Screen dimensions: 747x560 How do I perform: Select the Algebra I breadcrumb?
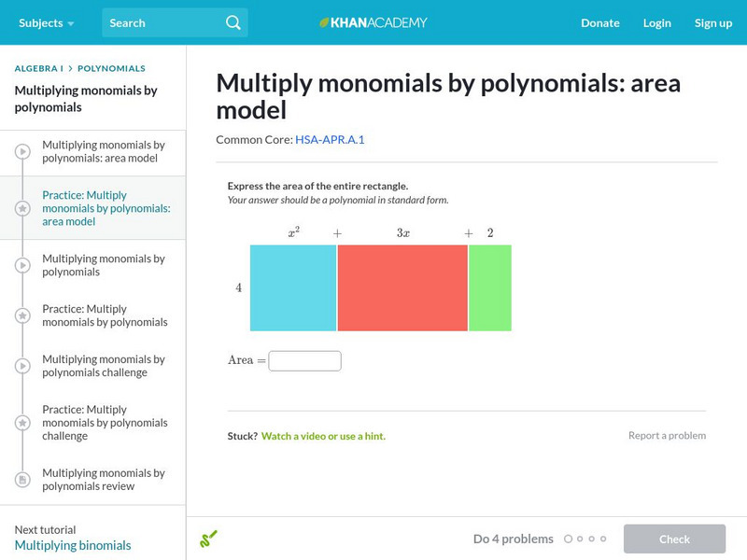pos(39,68)
